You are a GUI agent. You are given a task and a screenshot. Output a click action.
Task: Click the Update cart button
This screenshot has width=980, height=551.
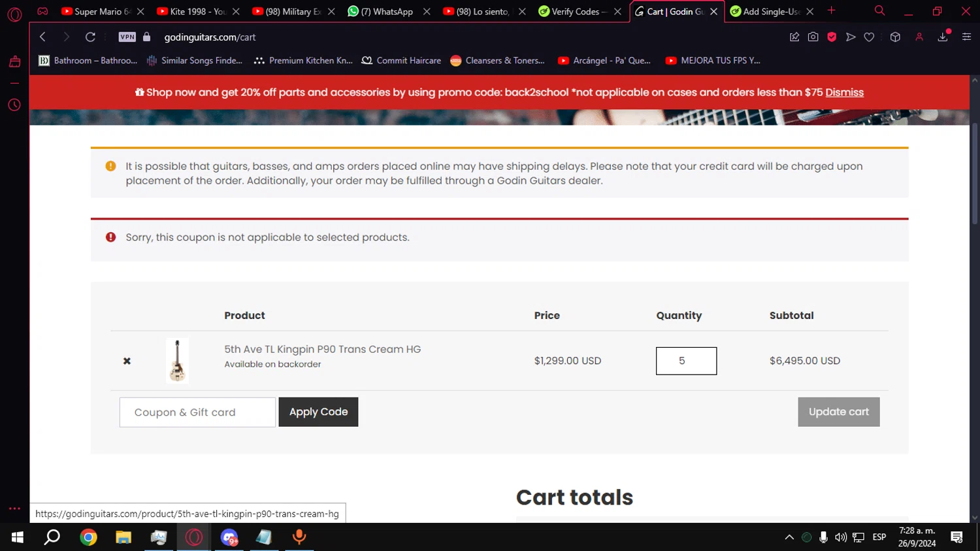839,412
